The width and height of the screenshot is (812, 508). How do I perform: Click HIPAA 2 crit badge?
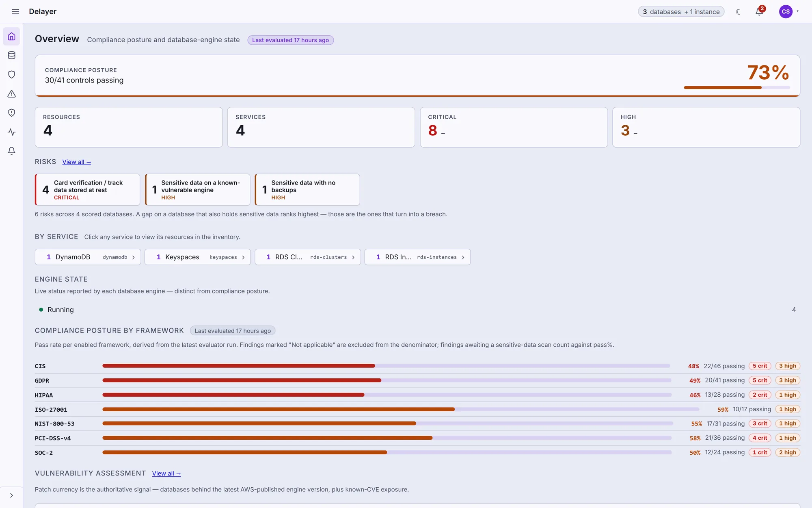click(760, 395)
